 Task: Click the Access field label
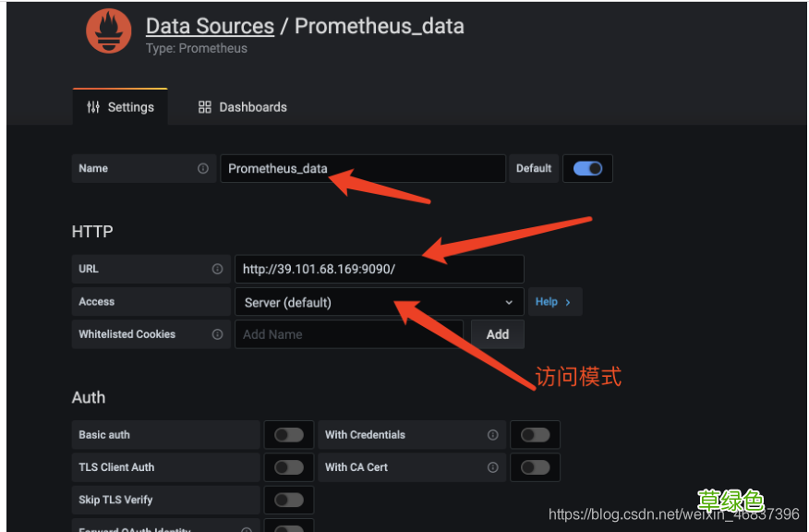(96, 302)
